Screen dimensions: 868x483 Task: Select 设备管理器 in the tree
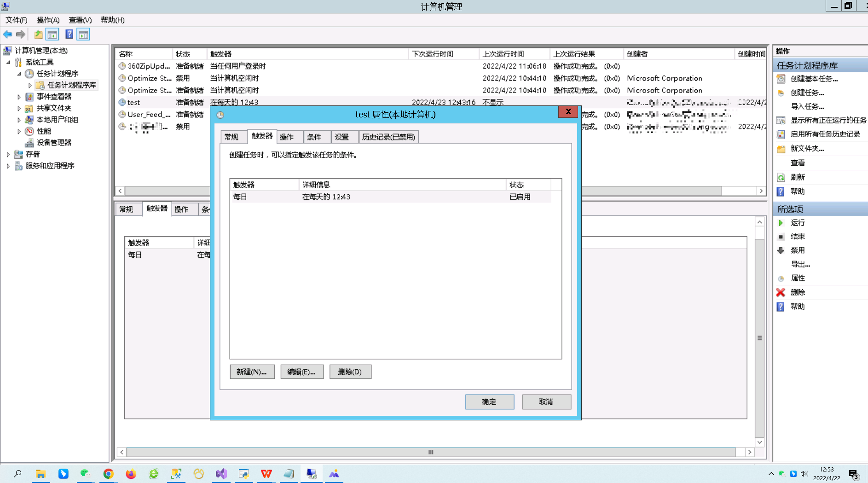54,143
